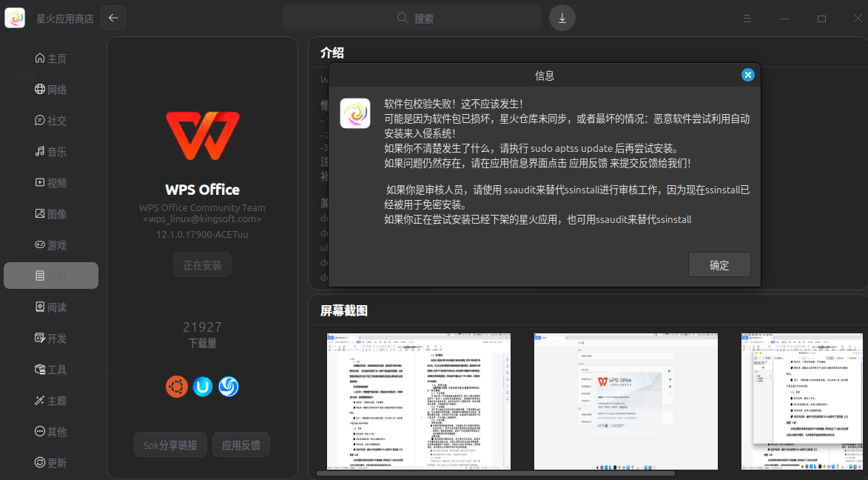
Task: Click the 介绍 section heading
Action: click(332, 53)
